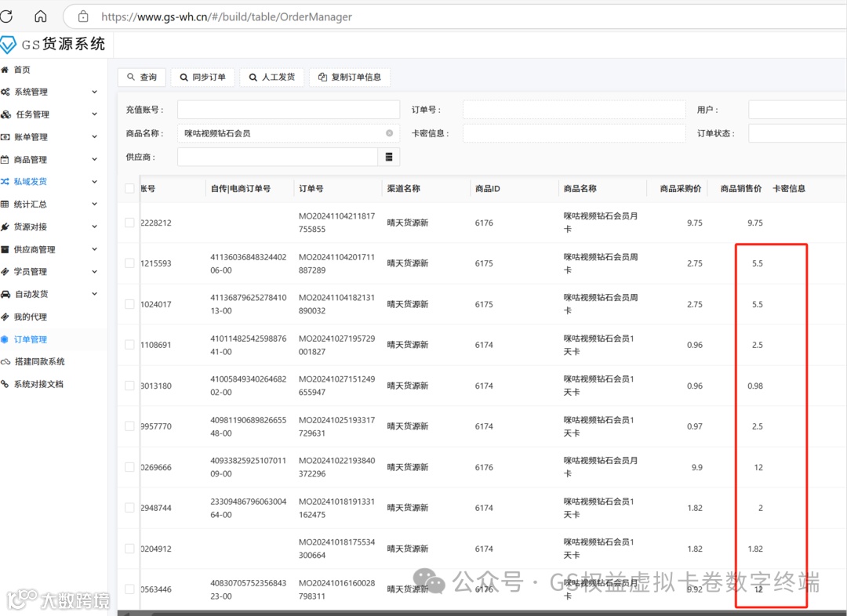The height and width of the screenshot is (616, 847).
Task: Focus the 订单号 input field
Action: [x=574, y=110]
